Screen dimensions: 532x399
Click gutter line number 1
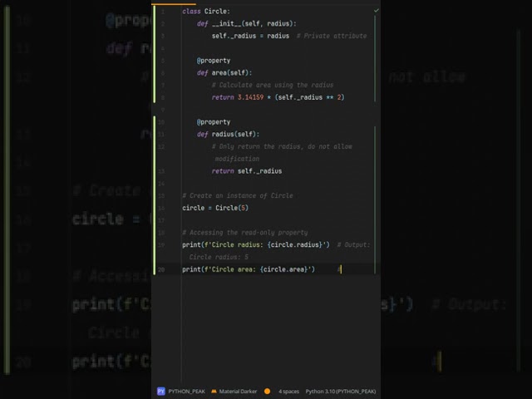163,12
